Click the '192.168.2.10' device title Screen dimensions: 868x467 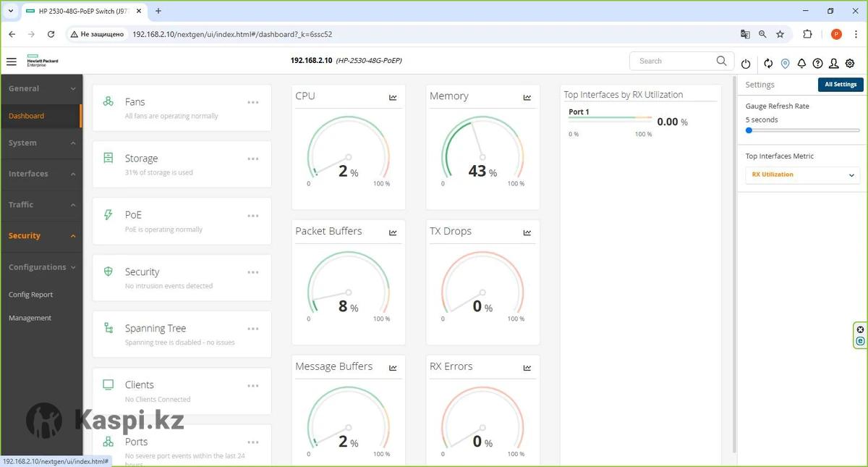[311, 61]
